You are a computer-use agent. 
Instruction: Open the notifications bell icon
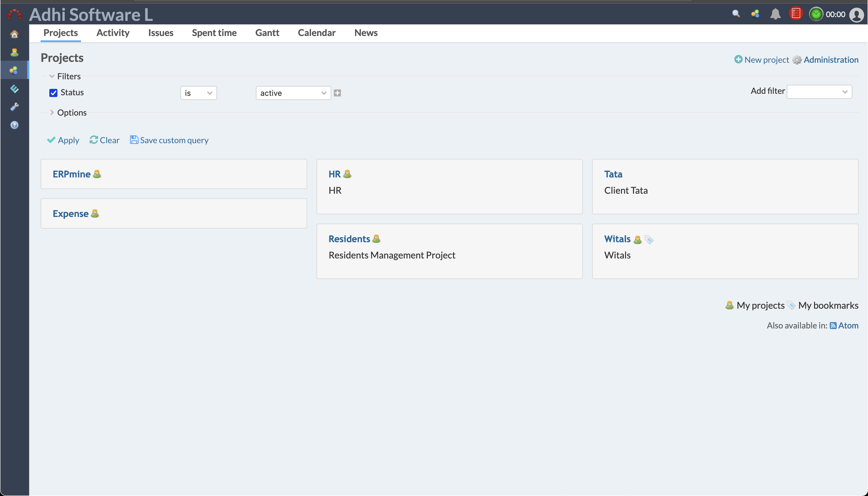(775, 14)
